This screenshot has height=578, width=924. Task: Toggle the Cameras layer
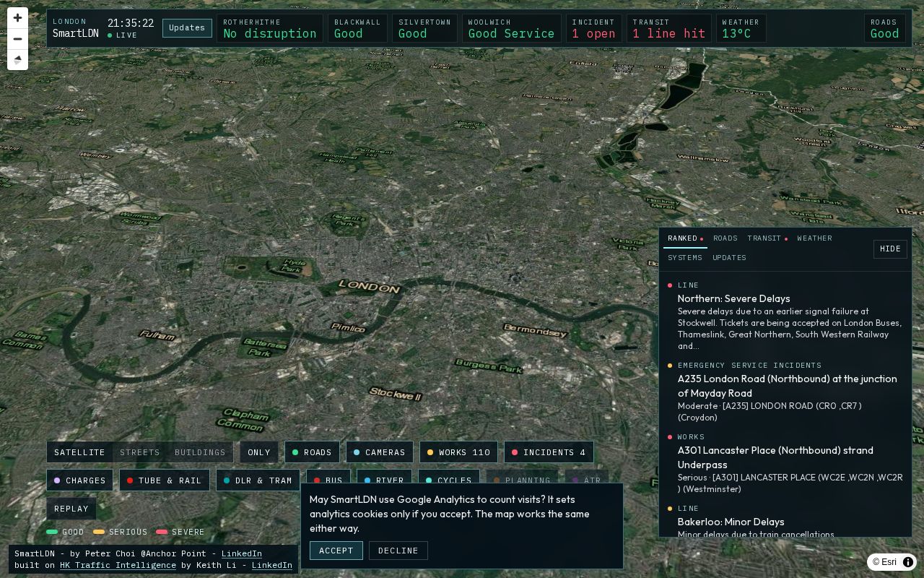(x=380, y=452)
